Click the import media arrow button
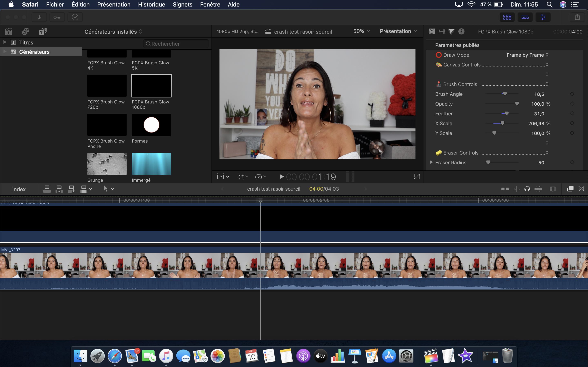Screen dimensions: 588x367 coord(39,17)
